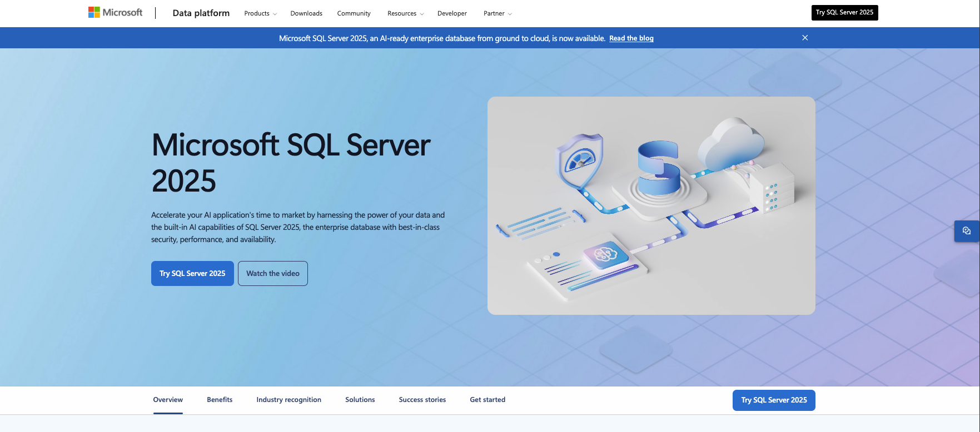Open the Partner dropdown menu
Screen dimensions: 980x432
[498, 13]
